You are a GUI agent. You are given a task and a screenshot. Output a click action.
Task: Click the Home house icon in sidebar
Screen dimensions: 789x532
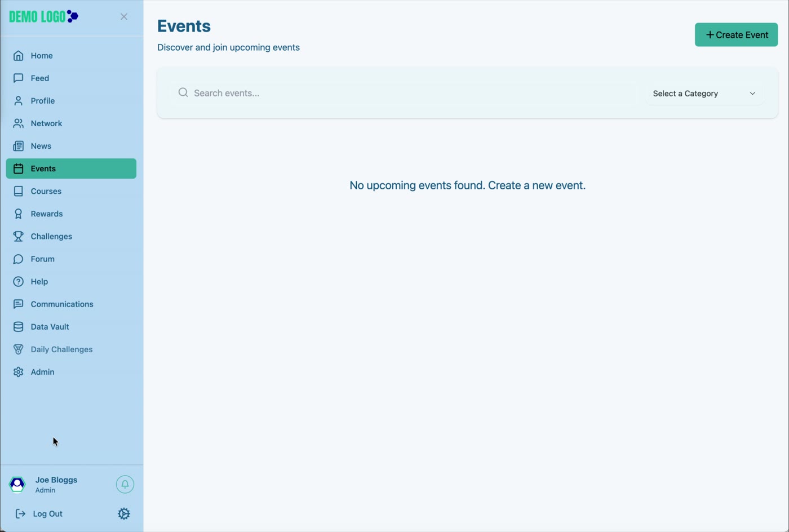tap(19, 56)
